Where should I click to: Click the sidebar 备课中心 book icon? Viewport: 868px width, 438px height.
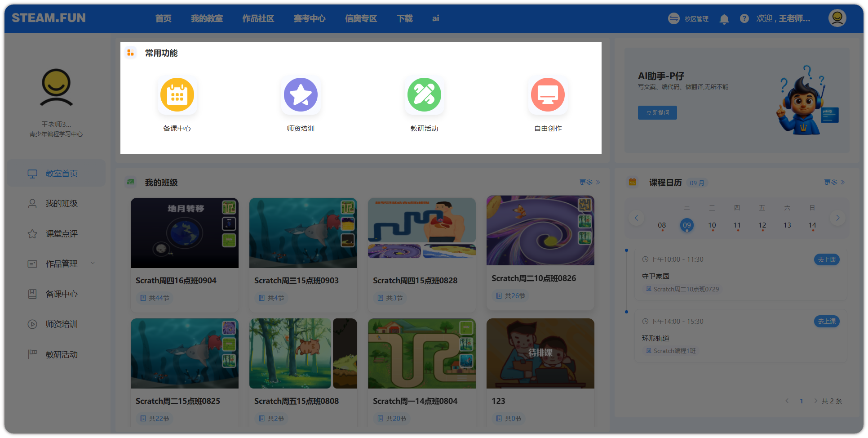point(32,294)
